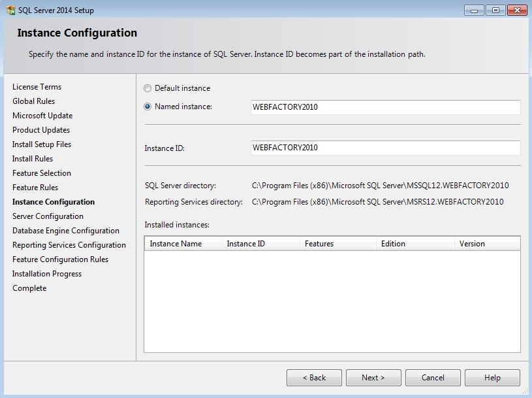This screenshot has height=398, width=532.
Task: Open Database Engine Configuration step
Action: [x=66, y=231]
